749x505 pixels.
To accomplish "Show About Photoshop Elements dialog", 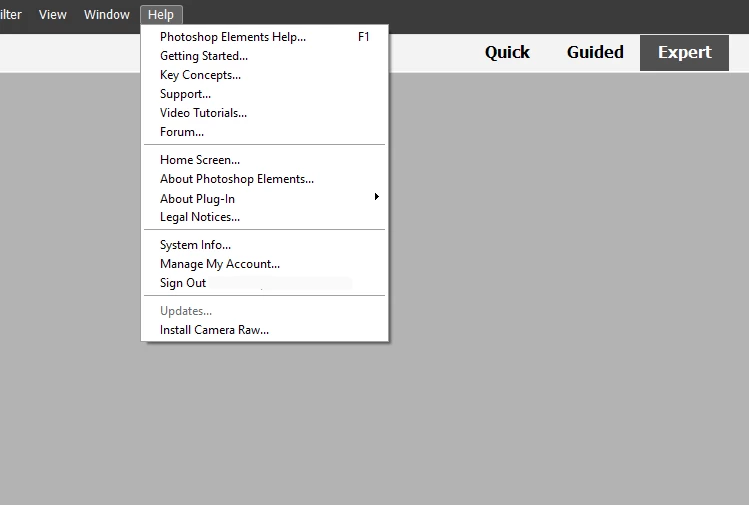I will click(265, 179).
